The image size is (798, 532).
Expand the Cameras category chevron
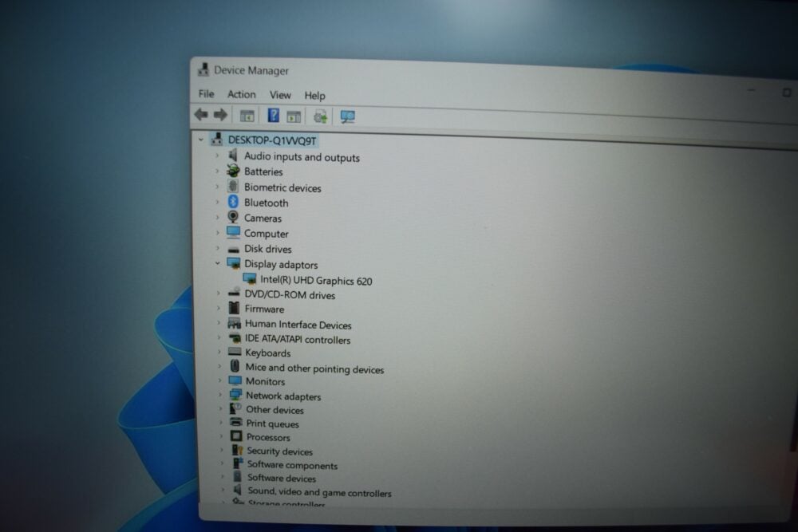(217, 217)
